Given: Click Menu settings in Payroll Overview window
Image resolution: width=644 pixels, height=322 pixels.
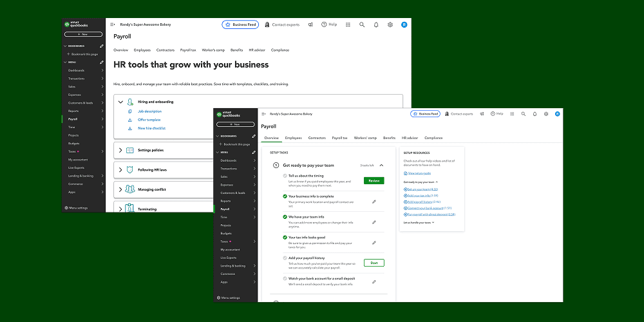Looking at the screenshot, I should (x=229, y=298).
